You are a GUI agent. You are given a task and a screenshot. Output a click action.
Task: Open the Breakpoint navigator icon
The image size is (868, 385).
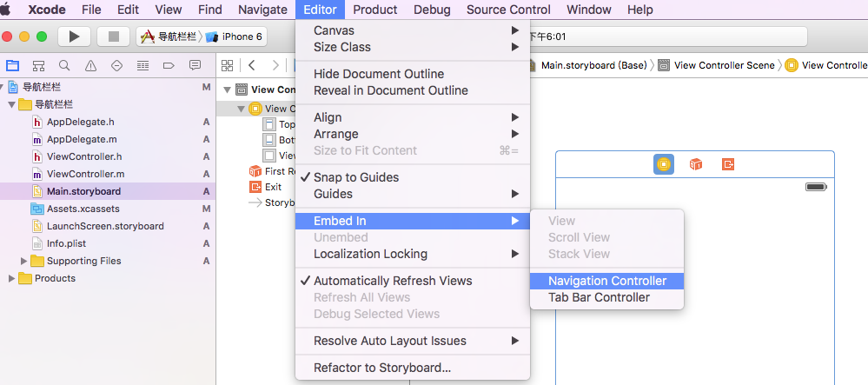point(169,65)
